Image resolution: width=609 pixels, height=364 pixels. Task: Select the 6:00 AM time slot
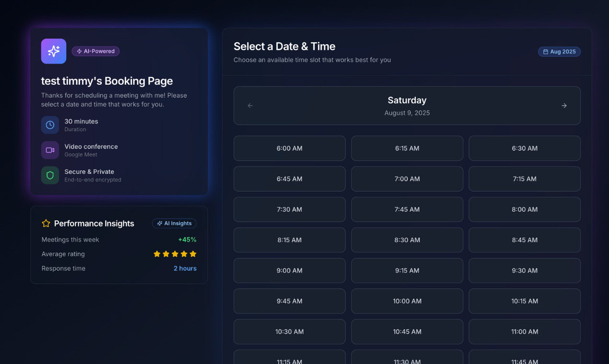pos(289,148)
